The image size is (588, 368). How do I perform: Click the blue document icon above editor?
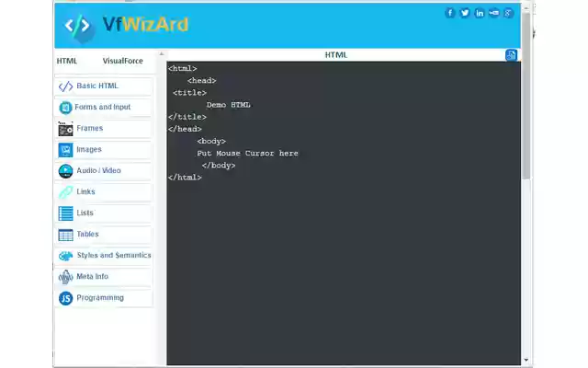tap(511, 55)
